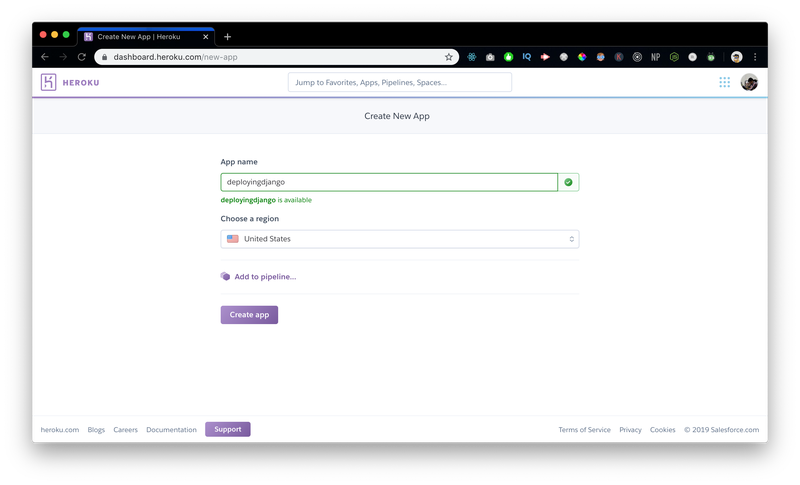Click the Support button in footer
This screenshot has height=485, width=800.
228,429
